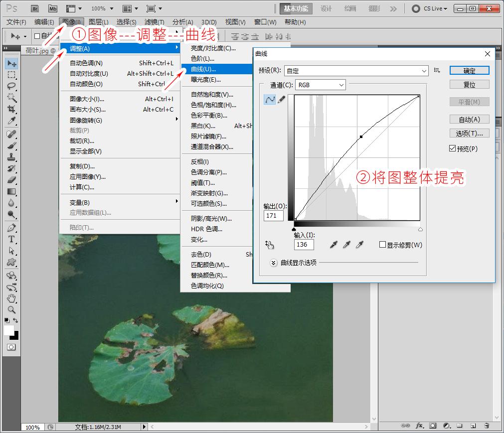504x433 pixels.
Task: Toggle the Auto-Select checkbox in options bar
Action: (x=37, y=36)
